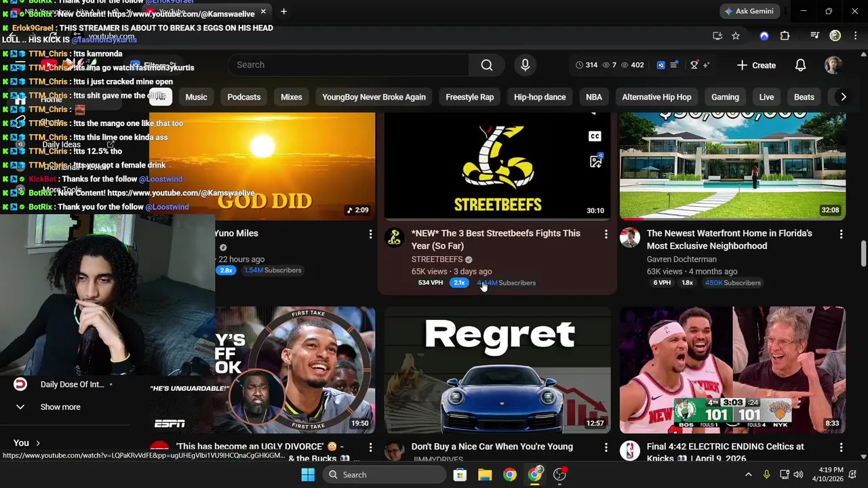The width and height of the screenshot is (868, 488).
Task: Open options for Final 4:42 Celtics video
Action: [x=841, y=447]
